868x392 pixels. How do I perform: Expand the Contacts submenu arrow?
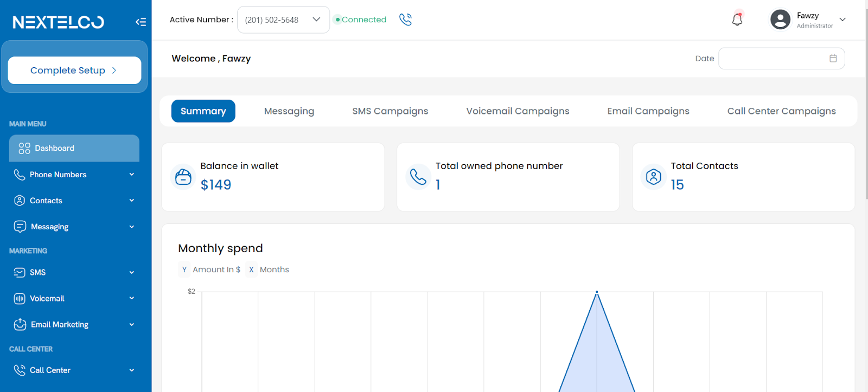(132, 201)
